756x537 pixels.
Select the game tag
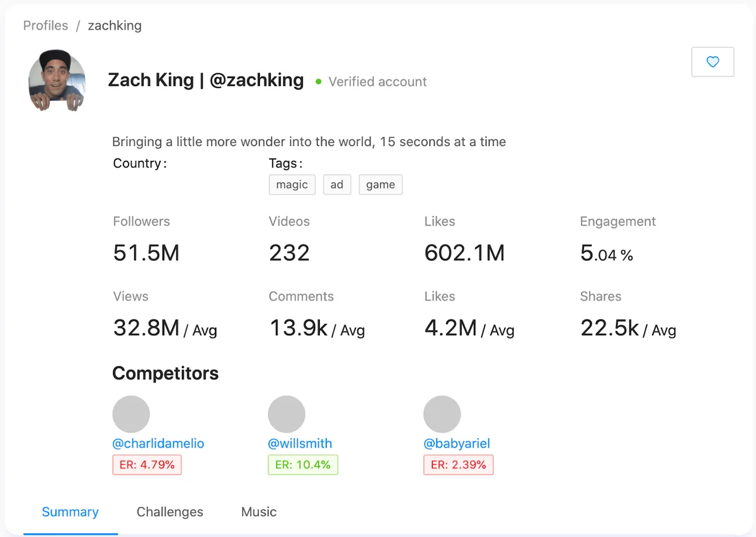(x=381, y=185)
